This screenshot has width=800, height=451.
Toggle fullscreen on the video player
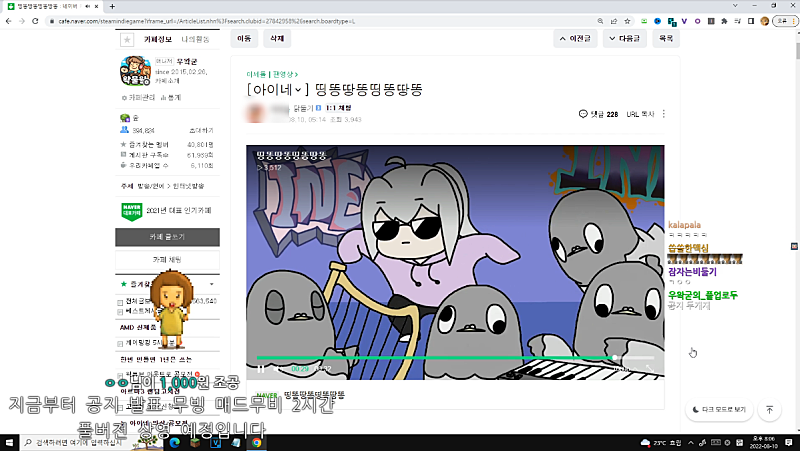point(650,368)
